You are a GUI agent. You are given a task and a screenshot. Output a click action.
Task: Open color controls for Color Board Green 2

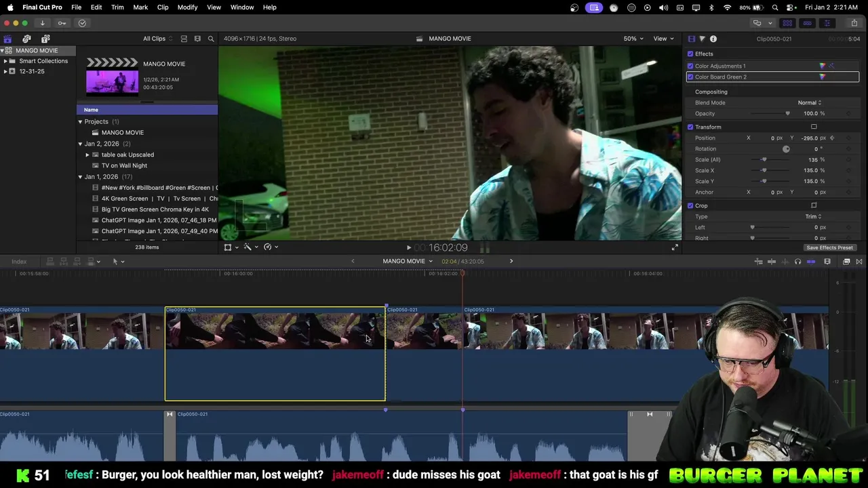[x=823, y=77]
